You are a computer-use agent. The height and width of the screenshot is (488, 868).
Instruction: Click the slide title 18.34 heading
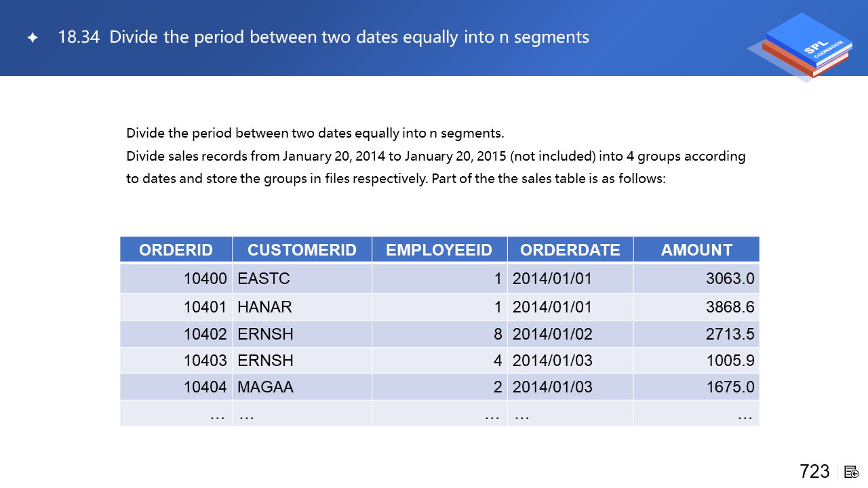(x=323, y=37)
